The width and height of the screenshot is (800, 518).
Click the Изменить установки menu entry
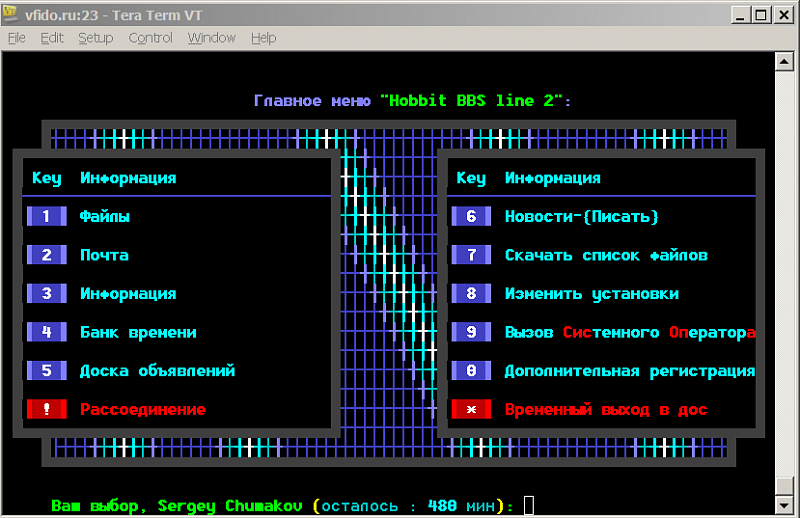pyautogui.click(x=591, y=294)
